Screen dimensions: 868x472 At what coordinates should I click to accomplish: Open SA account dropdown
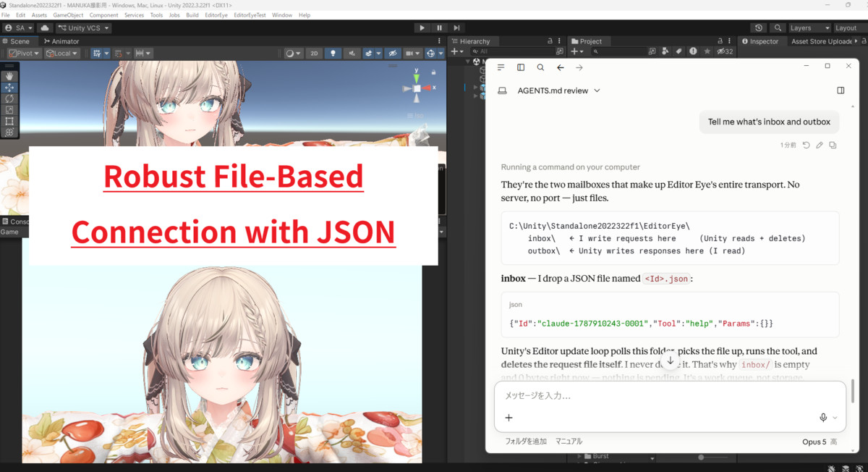point(18,28)
